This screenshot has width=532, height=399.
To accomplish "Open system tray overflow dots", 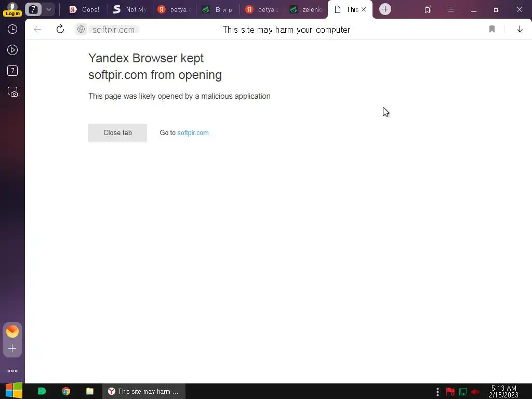I will (437, 392).
